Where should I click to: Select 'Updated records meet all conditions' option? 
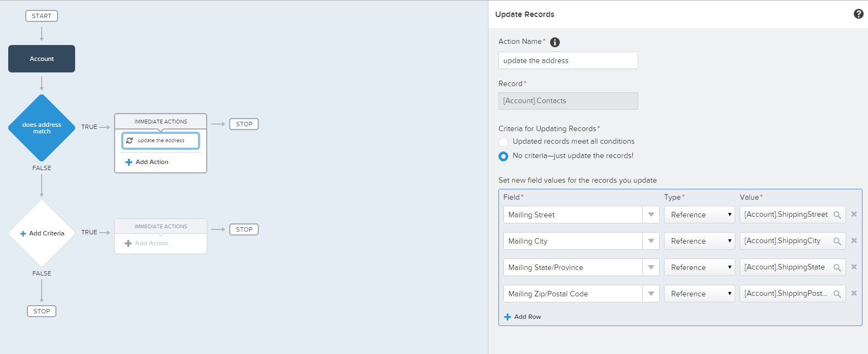coord(503,142)
